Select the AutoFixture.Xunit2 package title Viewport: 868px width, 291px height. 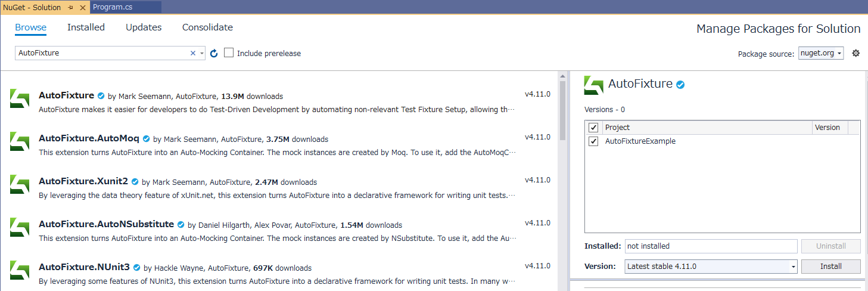[83, 181]
